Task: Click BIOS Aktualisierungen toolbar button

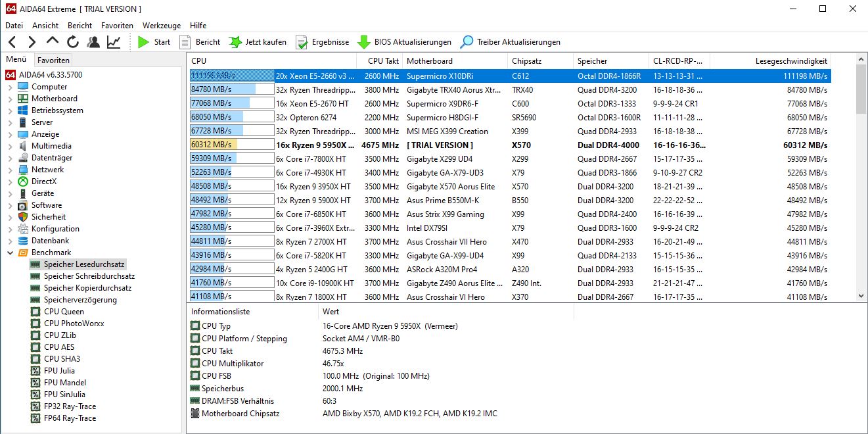Action: 404,42
